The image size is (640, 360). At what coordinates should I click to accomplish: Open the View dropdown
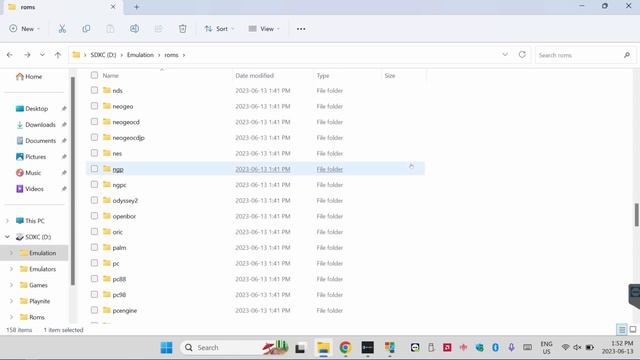pyautogui.click(x=264, y=29)
